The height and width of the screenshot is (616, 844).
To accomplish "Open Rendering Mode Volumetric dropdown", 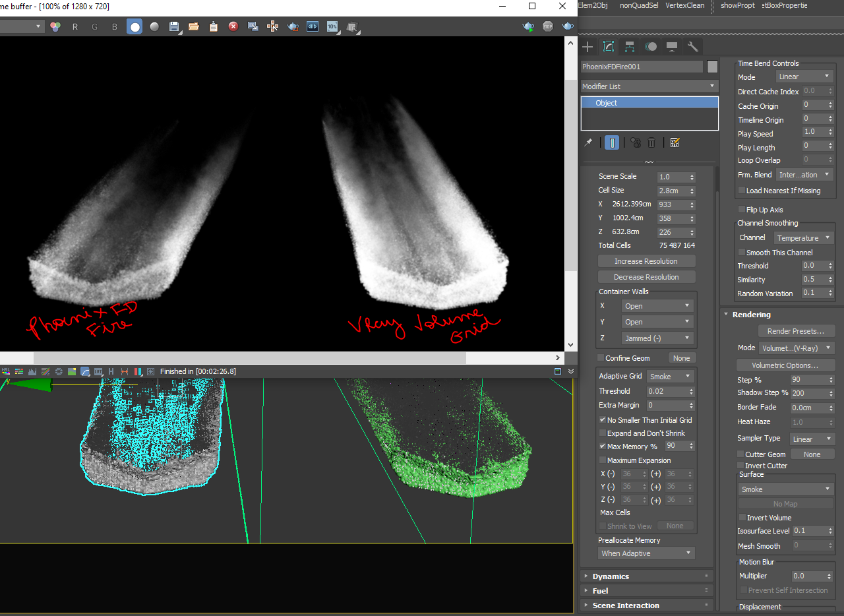I will tap(797, 348).
